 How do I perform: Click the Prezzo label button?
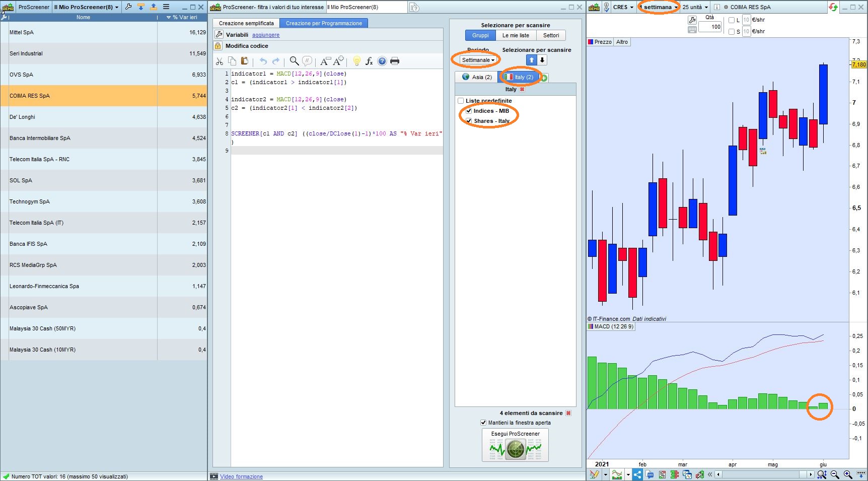[600, 42]
